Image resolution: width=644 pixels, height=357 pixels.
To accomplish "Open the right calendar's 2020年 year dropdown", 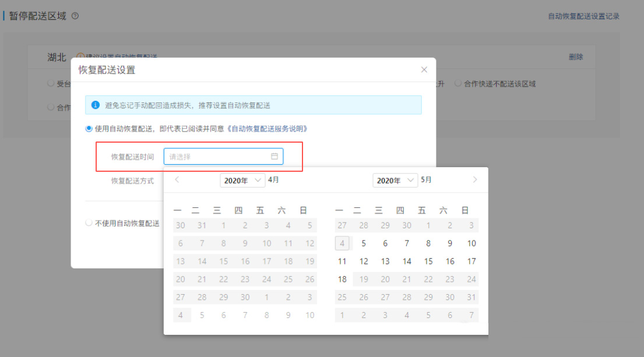I will point(395,180).
